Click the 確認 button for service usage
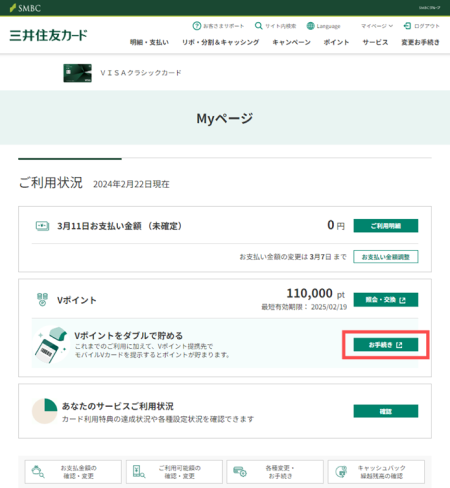The height and width of the screenshot is (488, 450). click(x=386, y=411)
